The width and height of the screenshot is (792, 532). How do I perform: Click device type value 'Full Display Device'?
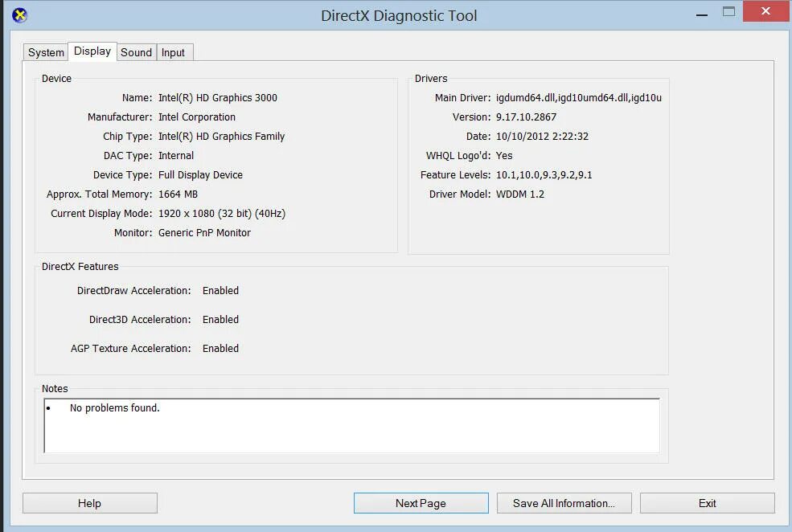point(200,175)
